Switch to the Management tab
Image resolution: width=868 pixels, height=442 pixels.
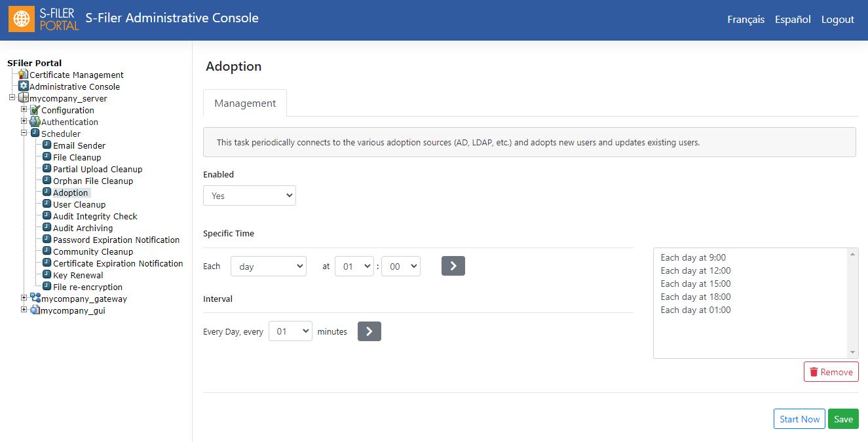245,103
